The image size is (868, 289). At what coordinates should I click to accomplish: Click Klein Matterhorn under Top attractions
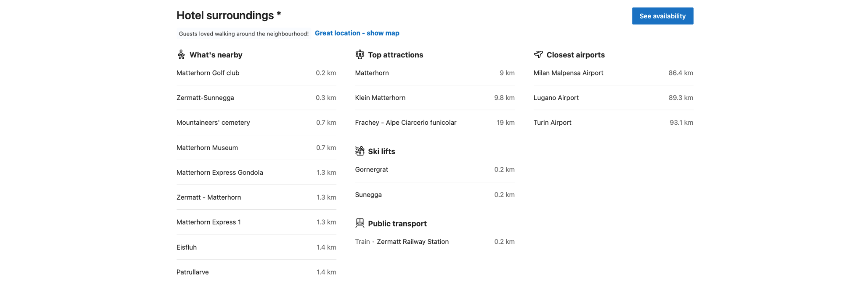point(435,98)
